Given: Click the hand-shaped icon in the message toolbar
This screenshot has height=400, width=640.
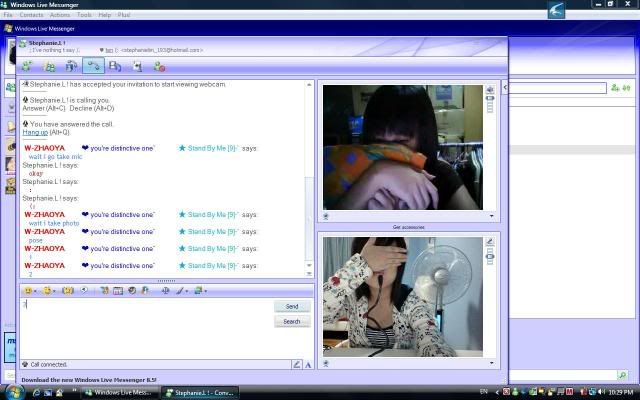Looking at the screenshot, I should (145, 291).
